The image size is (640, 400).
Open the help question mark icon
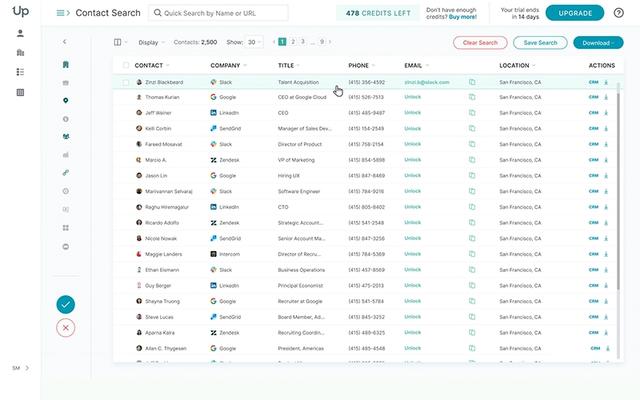pyautogui.click(x=618, y=13)
